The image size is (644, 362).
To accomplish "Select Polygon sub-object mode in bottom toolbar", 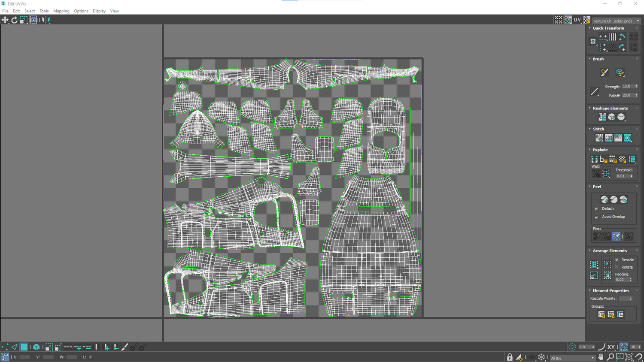I will coord(24,347).
